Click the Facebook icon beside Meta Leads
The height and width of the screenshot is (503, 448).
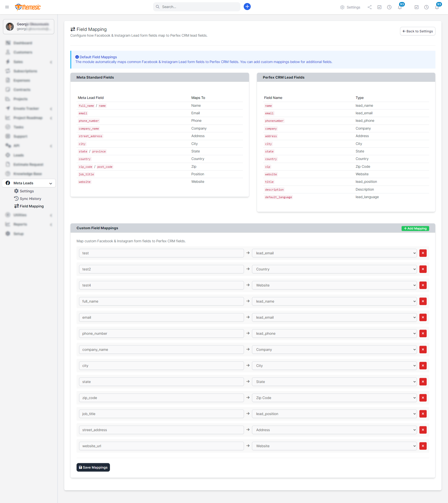point(8,183)
